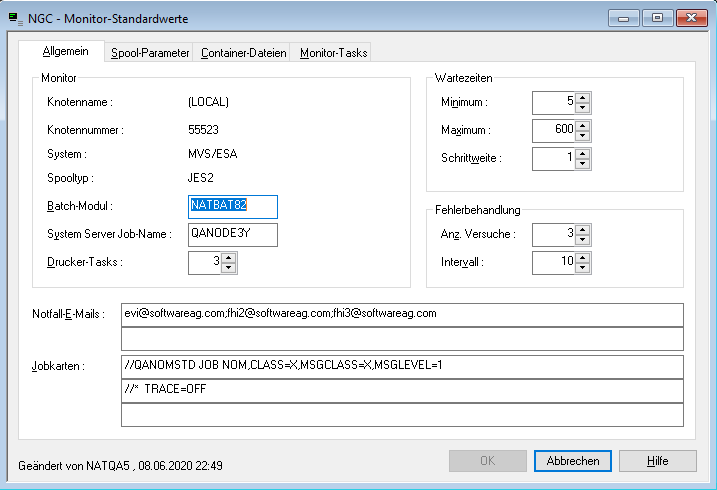Viewport: 717px width, 490px height.
Task: Click the first Notfall-E-Mails field with addresses
Action: pos(402,315)
